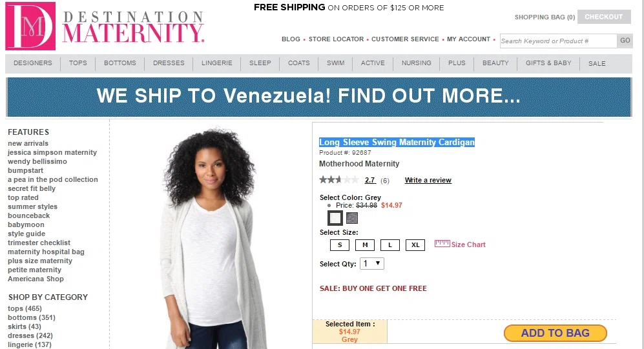Open Write a review link
This screenshot has height=349, width=644.
[428, 180]
